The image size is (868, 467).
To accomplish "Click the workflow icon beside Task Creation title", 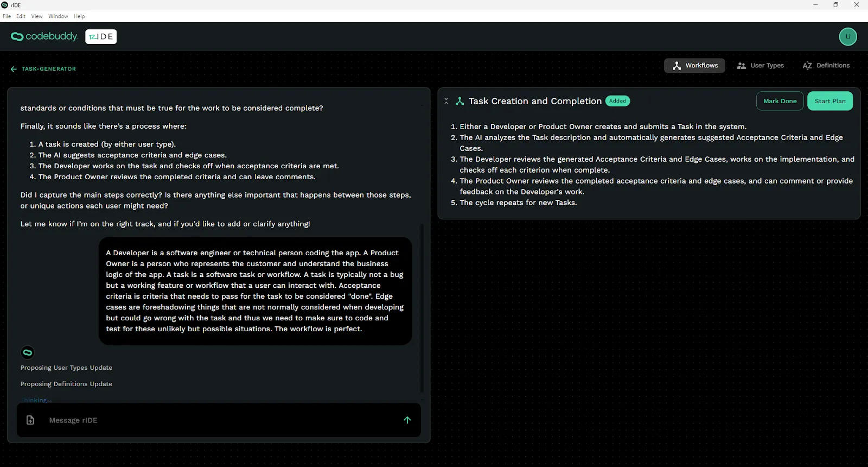I will tap(459, 101).
